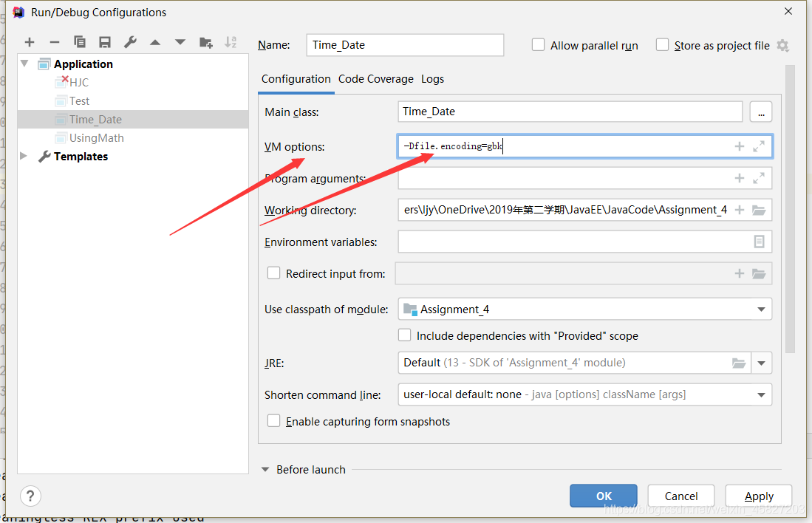The image size is (812, 523).
Task: Open the JRE selection dropdown
Action: [762, 363]
